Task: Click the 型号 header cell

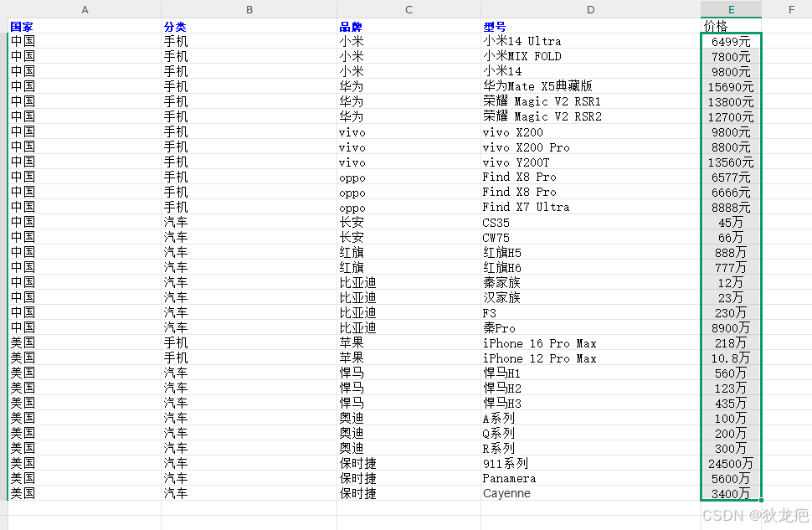Action: coord(590,26)
